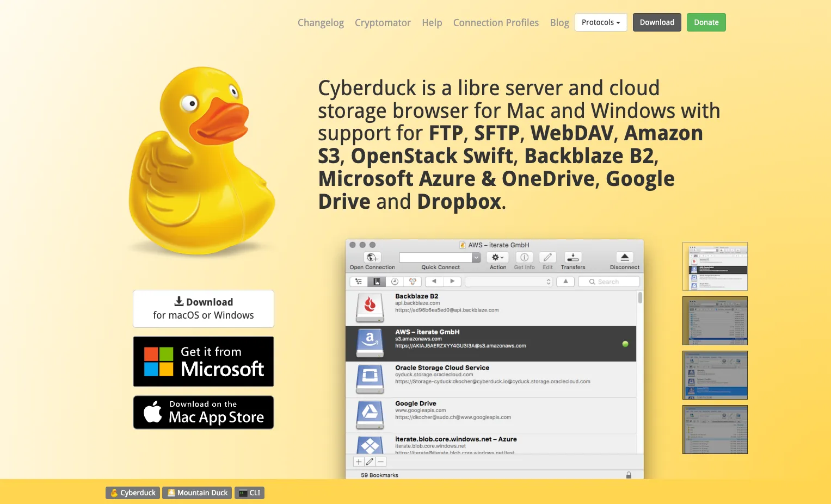Click the Quick Connect combo box
Screen dimensions: 831x504
click(440, 257)
